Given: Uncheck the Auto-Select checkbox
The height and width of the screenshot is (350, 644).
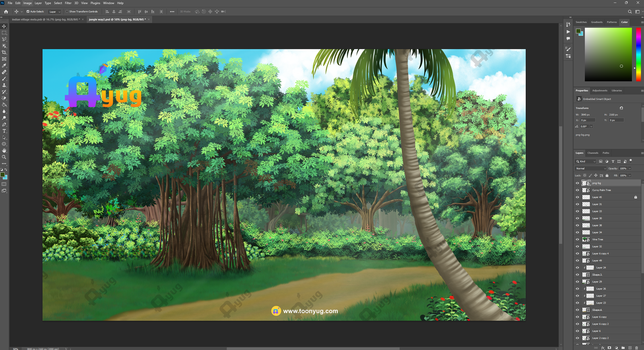Looking at the screenshot, I should pos(28,12).
